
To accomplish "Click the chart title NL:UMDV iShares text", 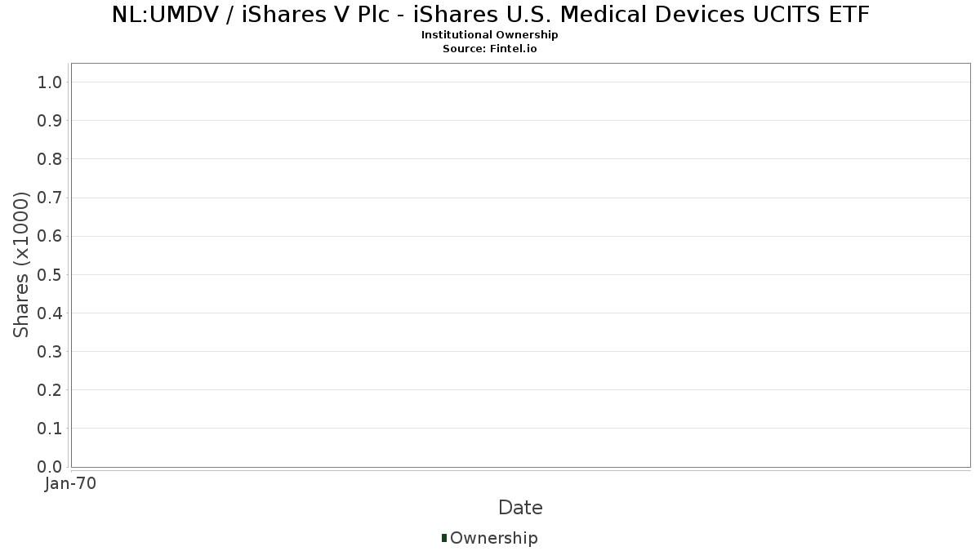I will pyautogui.click(x=489, y=15).
